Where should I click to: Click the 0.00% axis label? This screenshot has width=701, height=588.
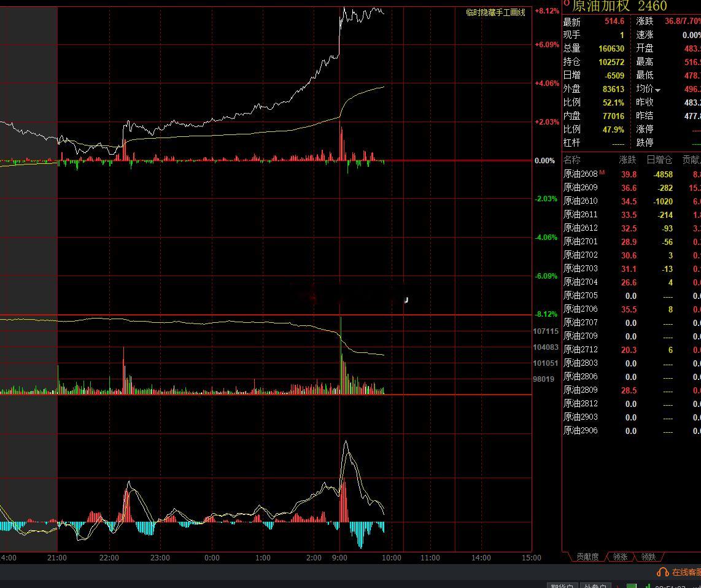tap(544, 161)
